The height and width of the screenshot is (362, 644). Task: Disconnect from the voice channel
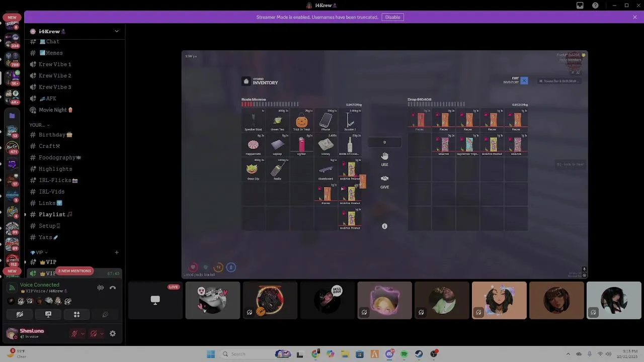[x=113, y=288]
